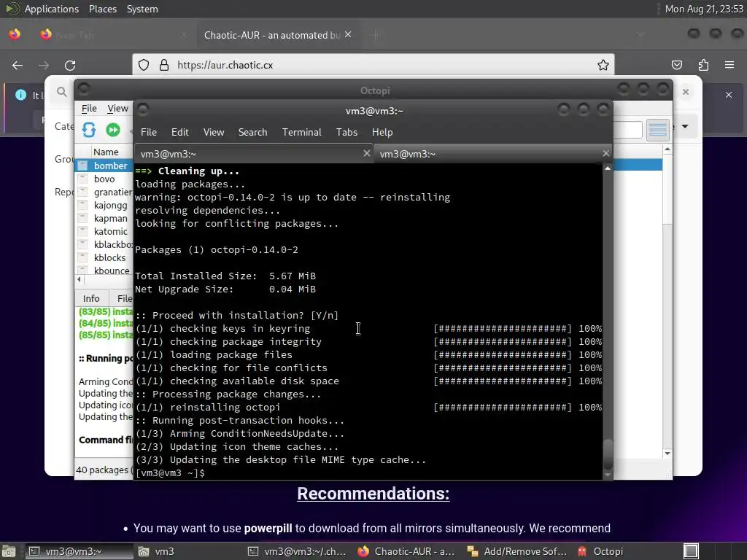Open the terminal File menu
The image size is (747, 560).
coord(149,133)
